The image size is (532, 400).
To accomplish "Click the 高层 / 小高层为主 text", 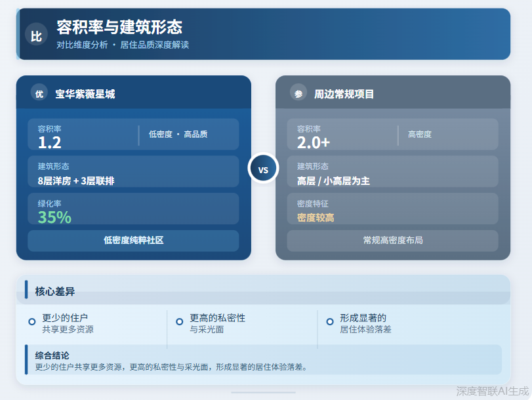I will (x=333, y=181).
